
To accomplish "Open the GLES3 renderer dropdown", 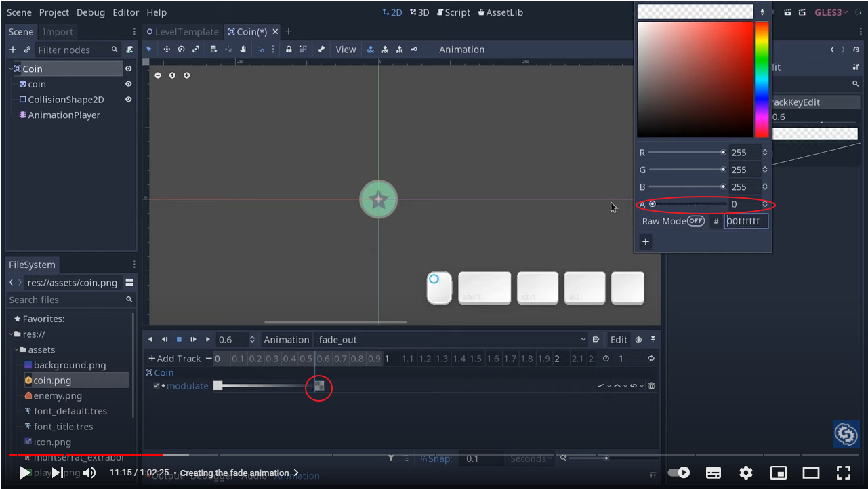I will (x=831, y=12).
